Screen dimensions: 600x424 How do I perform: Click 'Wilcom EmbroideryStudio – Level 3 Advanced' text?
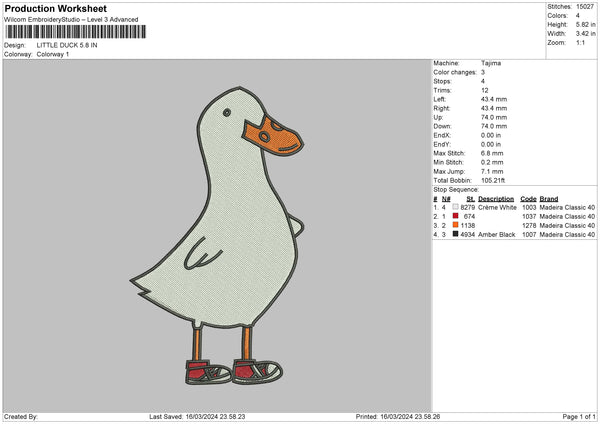pos(71,20)
